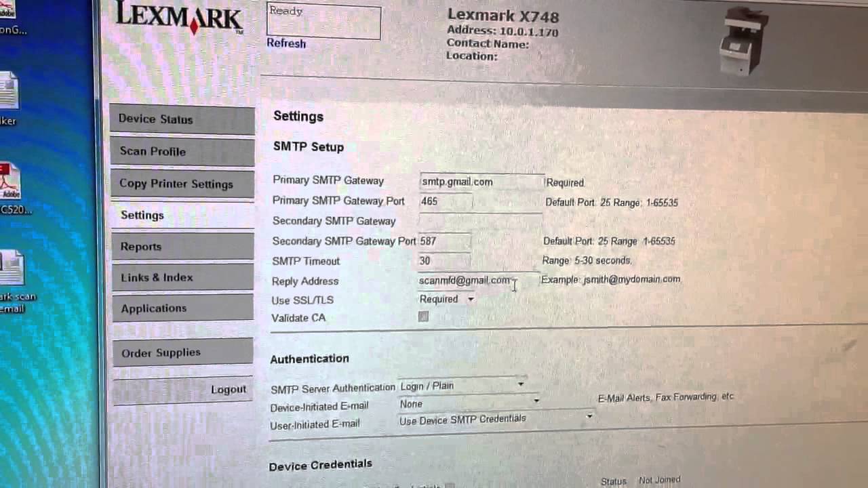The width and height of the screenshot is (868, 488).
Task: Select the Settings menu item
Action: click(182, 215)
